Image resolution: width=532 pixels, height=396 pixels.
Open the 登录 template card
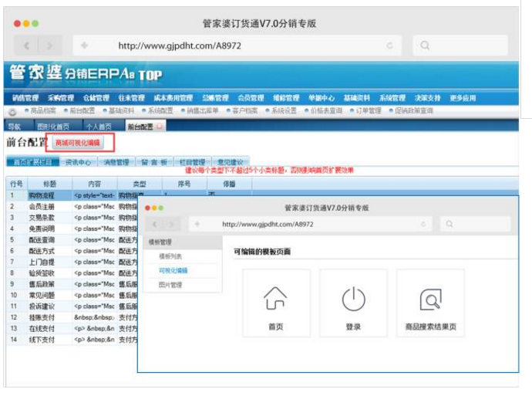coord(353,303)
